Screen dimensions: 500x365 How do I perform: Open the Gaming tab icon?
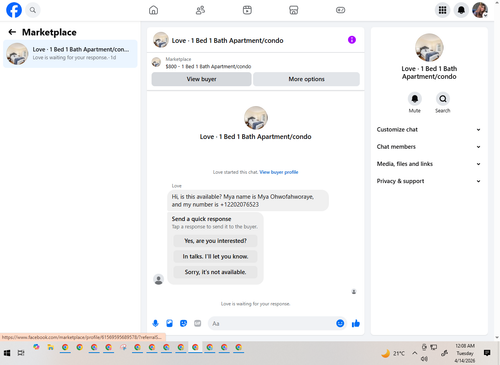tap(340, 10)
